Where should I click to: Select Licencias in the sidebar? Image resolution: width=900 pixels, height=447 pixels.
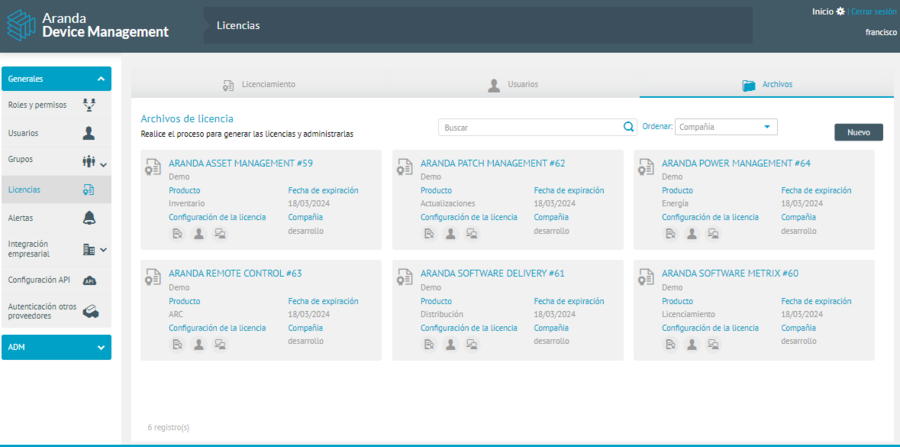(56, 190)
